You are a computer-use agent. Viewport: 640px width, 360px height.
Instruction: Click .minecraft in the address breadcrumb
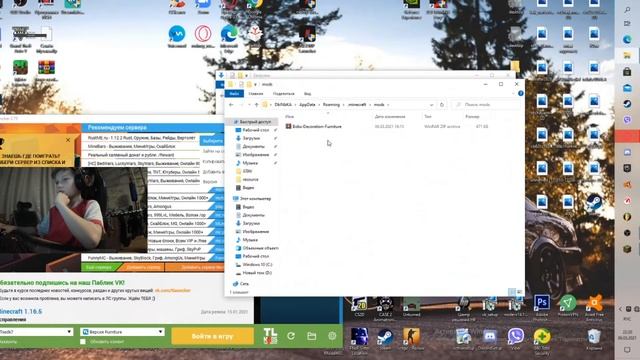pyautogui.click(x=357, y=105)
